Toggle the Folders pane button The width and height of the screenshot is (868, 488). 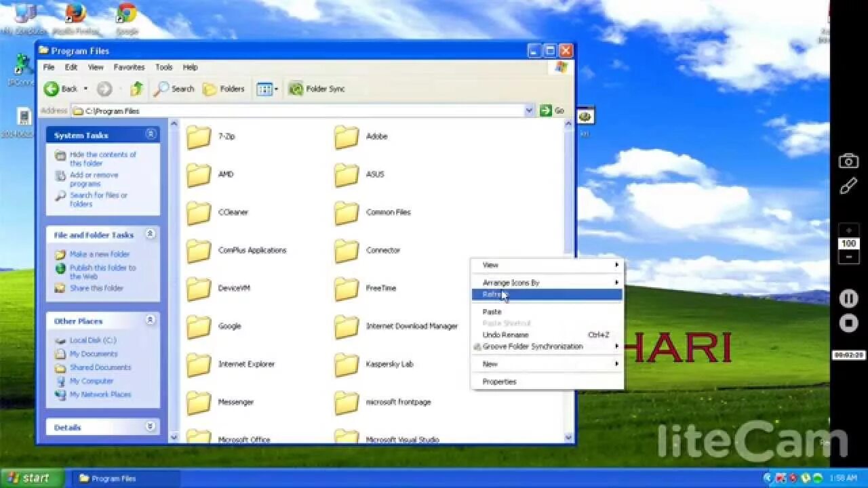[x=224, y=89]
